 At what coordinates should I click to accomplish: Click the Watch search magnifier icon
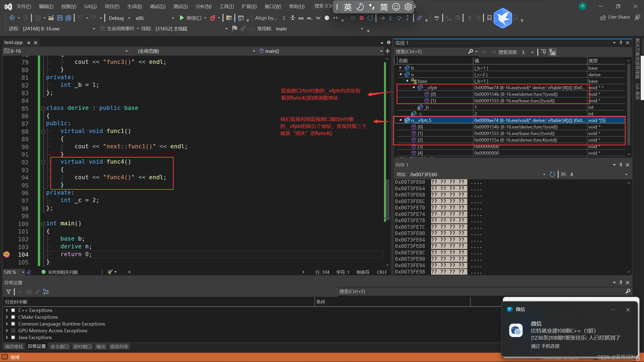pyautogui.click(x=470, y=52)
